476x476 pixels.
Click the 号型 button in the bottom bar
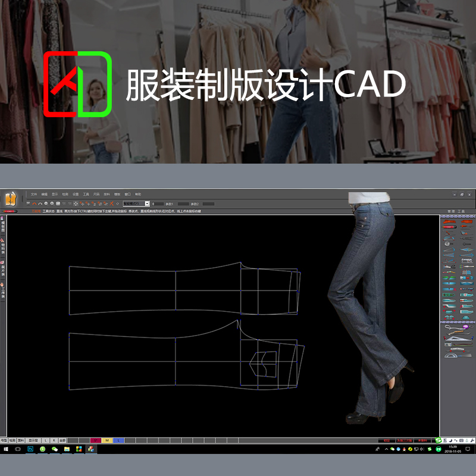click(x=4, y=440)
